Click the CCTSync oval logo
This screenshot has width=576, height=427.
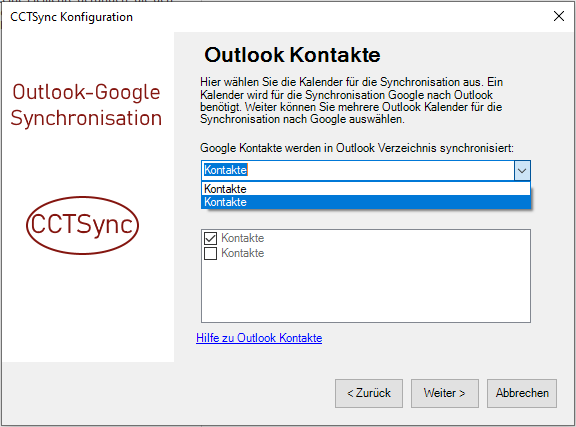(82, 225)
